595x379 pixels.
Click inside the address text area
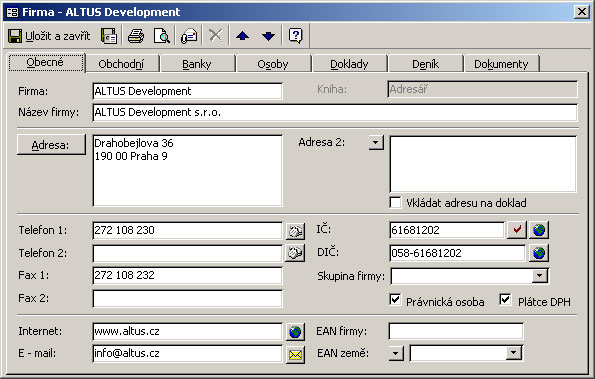tap(187, 171)
